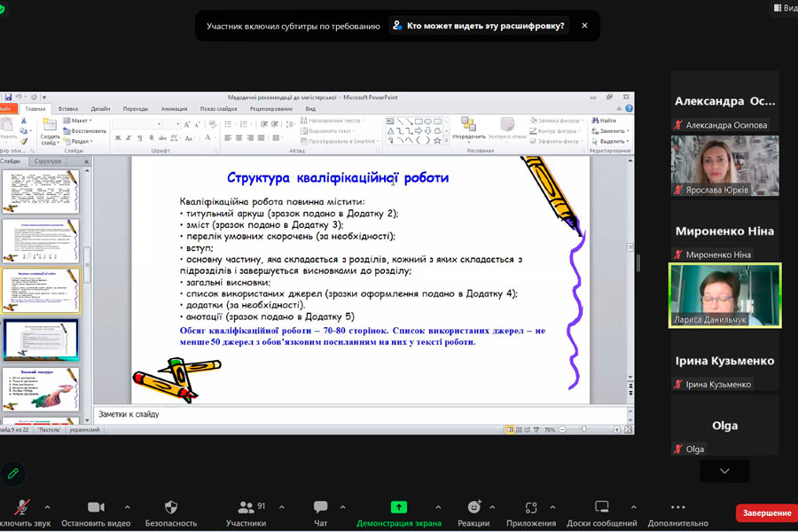Click the Find button in PowerPoint ribbon
The height and width of the screenshot is (532, 798).
click(x=607, y=121)
